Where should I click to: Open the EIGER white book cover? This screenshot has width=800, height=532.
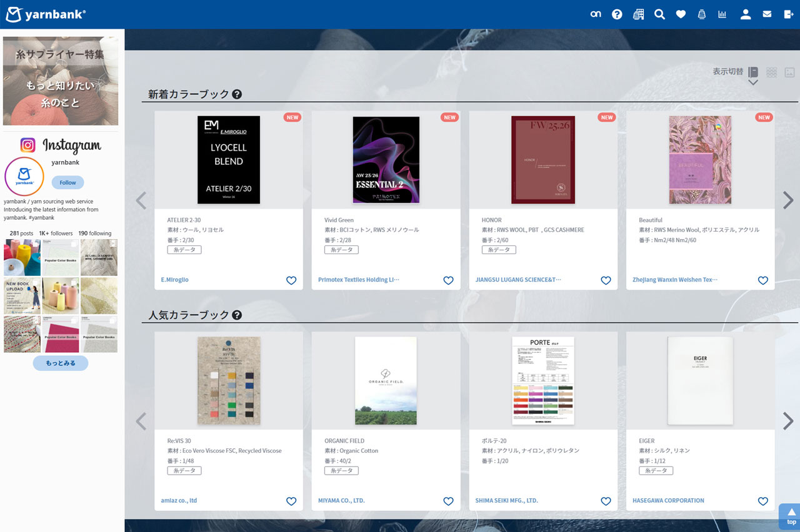[x=700, y=380]
